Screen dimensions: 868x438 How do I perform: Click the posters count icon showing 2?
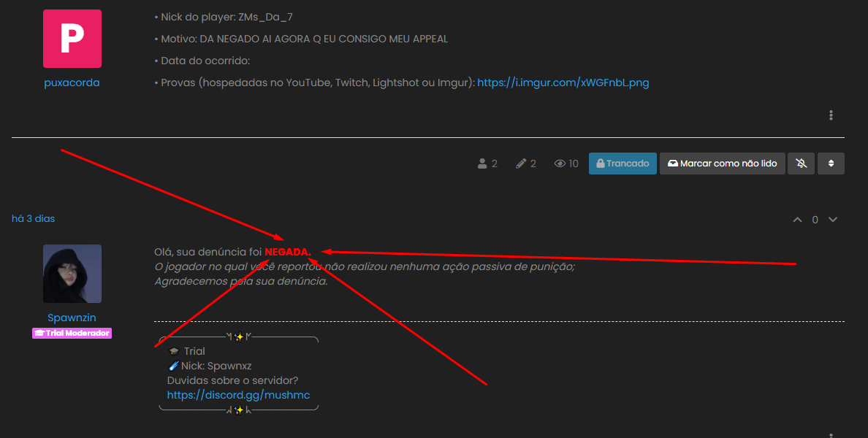(x=482, y=163)
